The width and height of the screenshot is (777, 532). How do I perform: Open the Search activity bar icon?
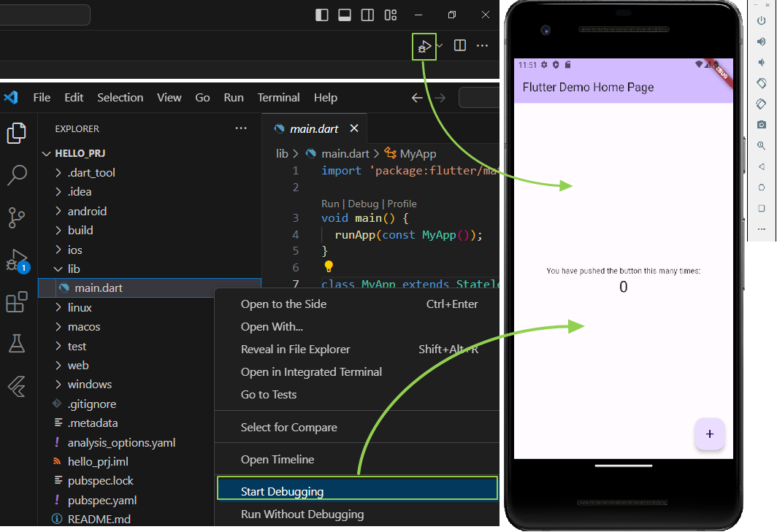tap(17, 175)
